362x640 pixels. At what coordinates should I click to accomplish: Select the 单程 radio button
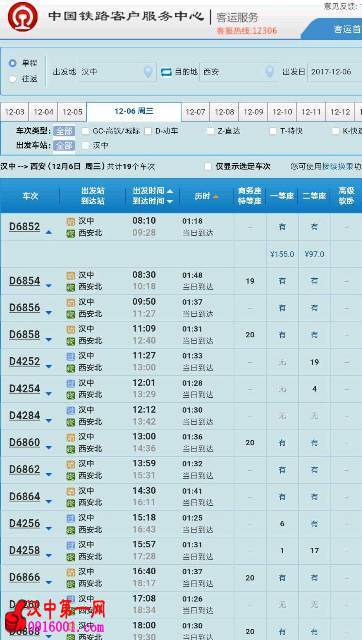click(13, 63)
